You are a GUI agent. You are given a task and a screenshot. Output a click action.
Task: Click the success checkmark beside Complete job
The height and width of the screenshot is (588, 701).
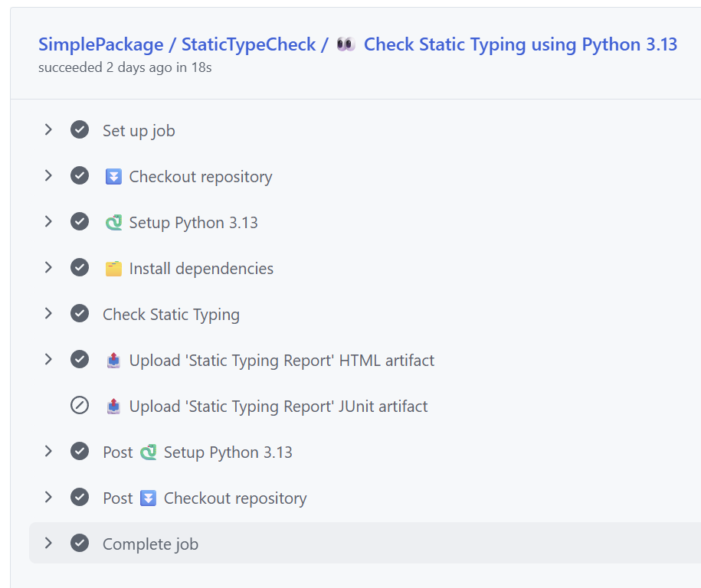[x=80, y=544]
